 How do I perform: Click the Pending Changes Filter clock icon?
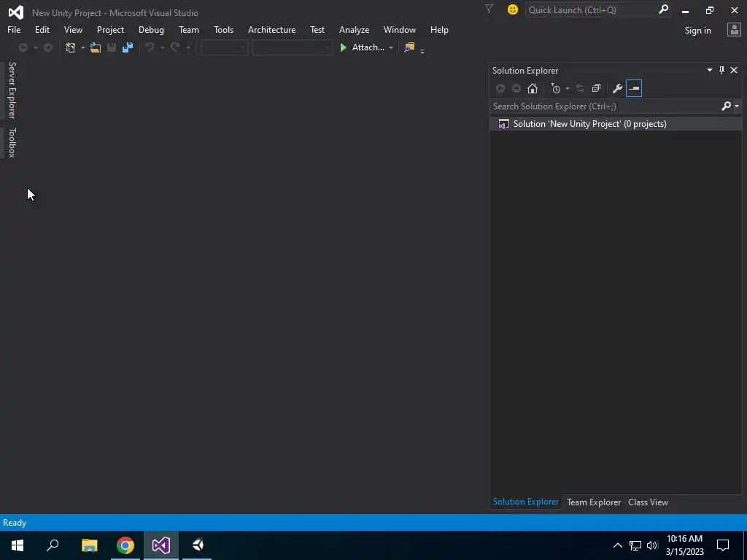pos(555,88)
